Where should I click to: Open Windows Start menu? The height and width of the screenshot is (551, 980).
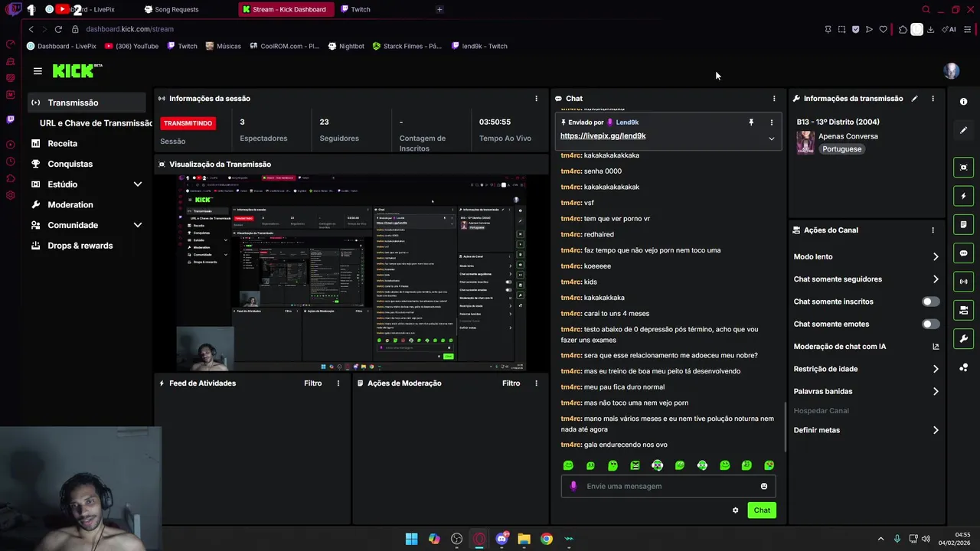411,539
